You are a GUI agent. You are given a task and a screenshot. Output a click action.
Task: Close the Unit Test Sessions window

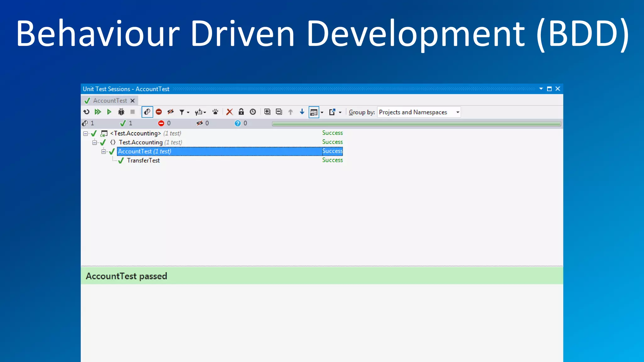(558, 89)
